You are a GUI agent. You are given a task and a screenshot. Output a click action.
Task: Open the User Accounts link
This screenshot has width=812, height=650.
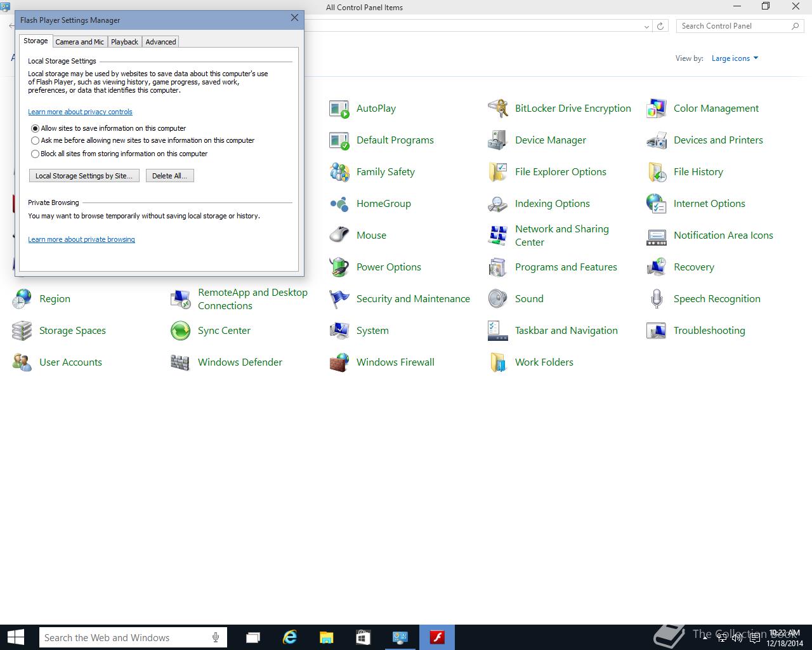(70, 362)
